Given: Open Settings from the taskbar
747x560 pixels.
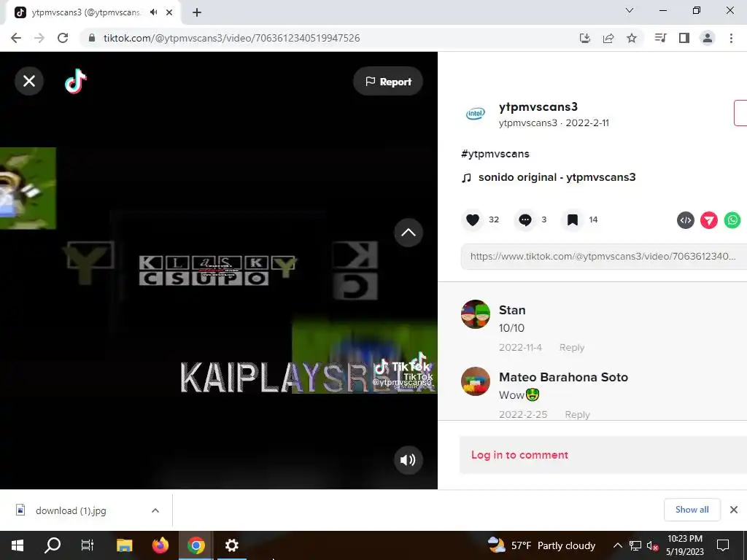Looking at the screenshot, I should [231, 545].
